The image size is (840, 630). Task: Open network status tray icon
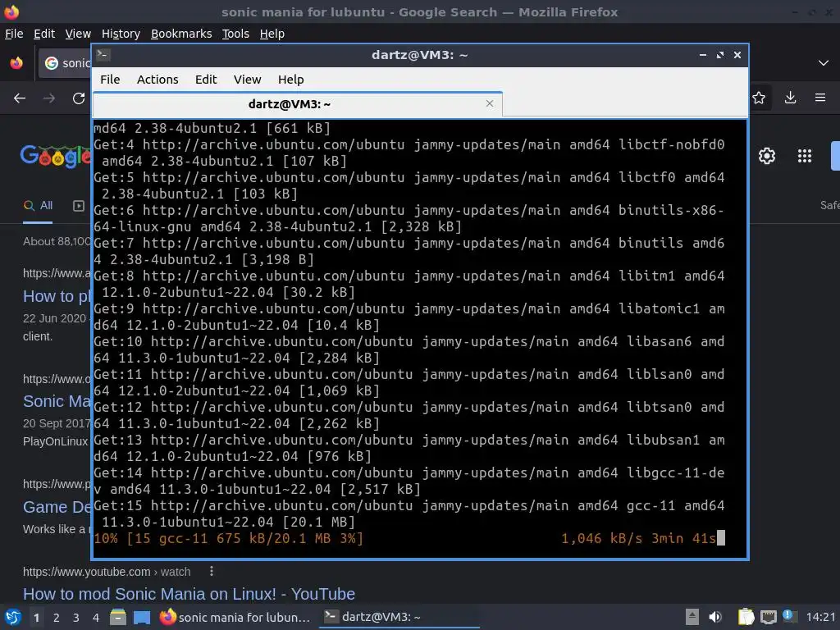pos(768,617)
